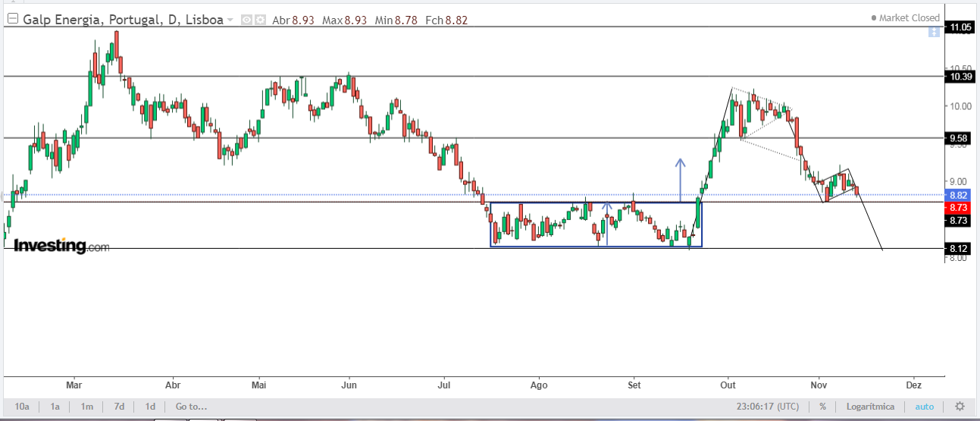The height and width of the screenshot is (421, 980).
Task: Click the Abr label on time axis
Action: click(x=173, y=385)
